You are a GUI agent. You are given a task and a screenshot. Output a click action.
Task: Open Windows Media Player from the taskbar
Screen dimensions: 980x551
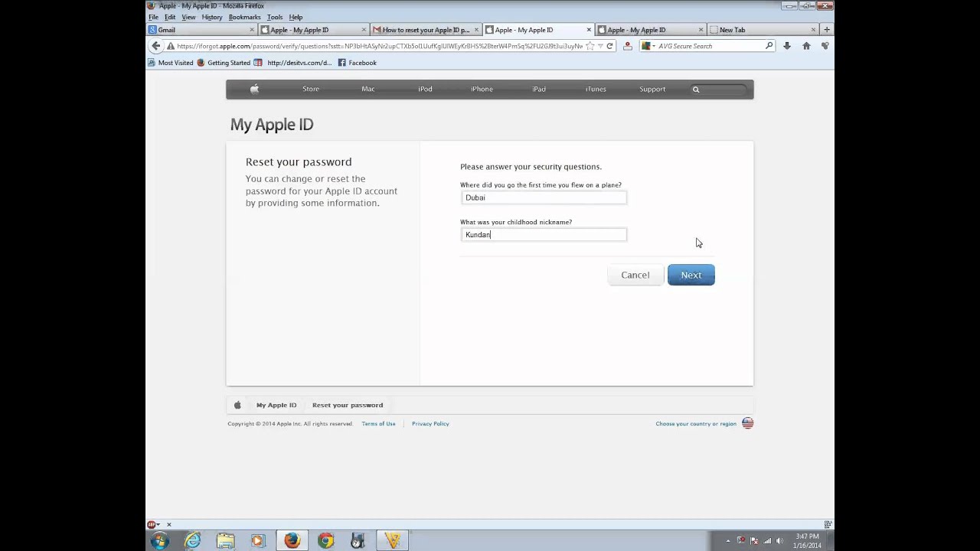pyautogui.click(x=258, y=541)
